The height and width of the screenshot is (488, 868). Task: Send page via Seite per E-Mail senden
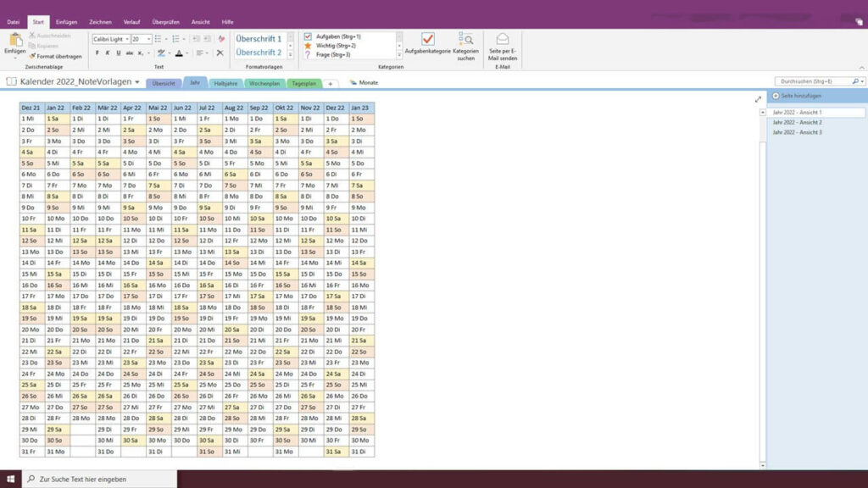click(x=503, y=41)
